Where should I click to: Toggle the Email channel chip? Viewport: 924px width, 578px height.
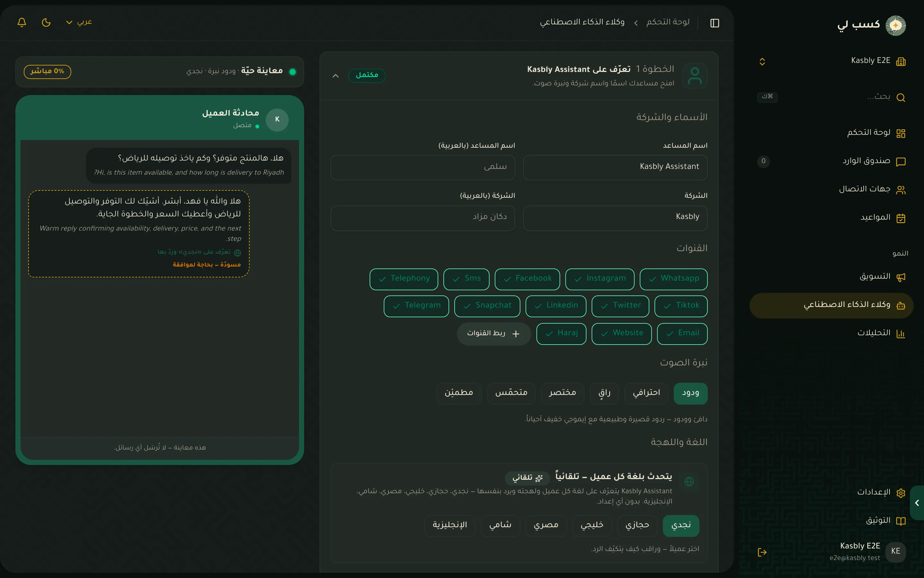tap(682, 334)
